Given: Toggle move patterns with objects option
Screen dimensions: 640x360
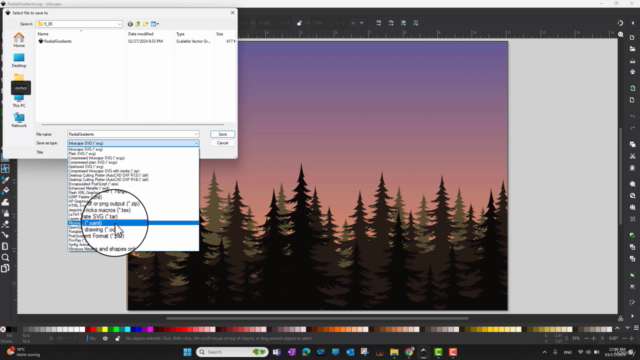Looking at the screenshot, I should (x=416, y=23).
